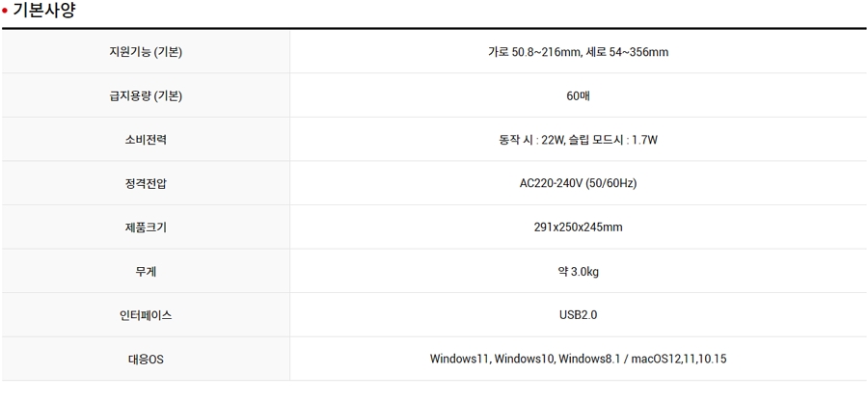
Task: Click the 291x250x245mm dimension value
Action: pyautogui.click(x=578, y=227)
